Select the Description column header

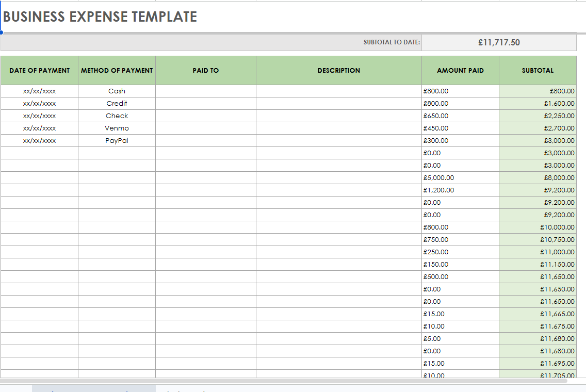click(338, 70)
